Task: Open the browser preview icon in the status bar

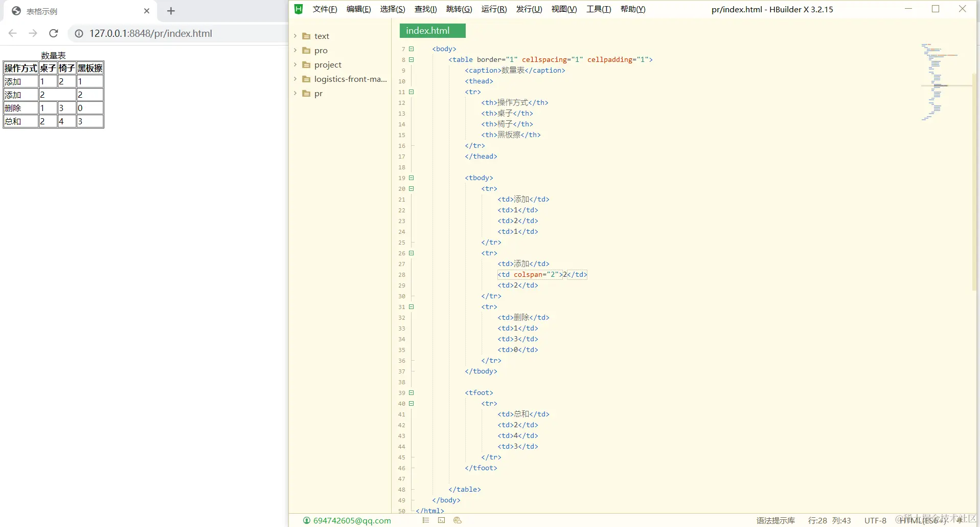Action: pyautogui.click(x=458, y=520)
